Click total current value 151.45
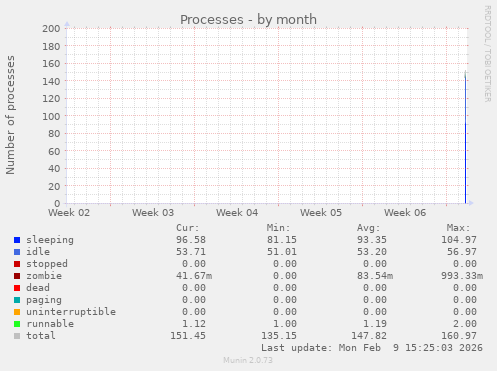 [188, 336]
